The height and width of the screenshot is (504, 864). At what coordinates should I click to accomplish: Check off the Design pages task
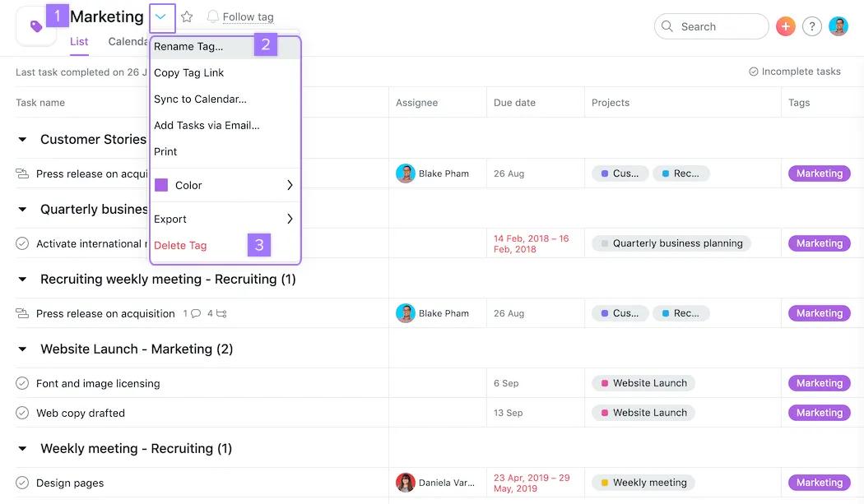coord(22,483)
